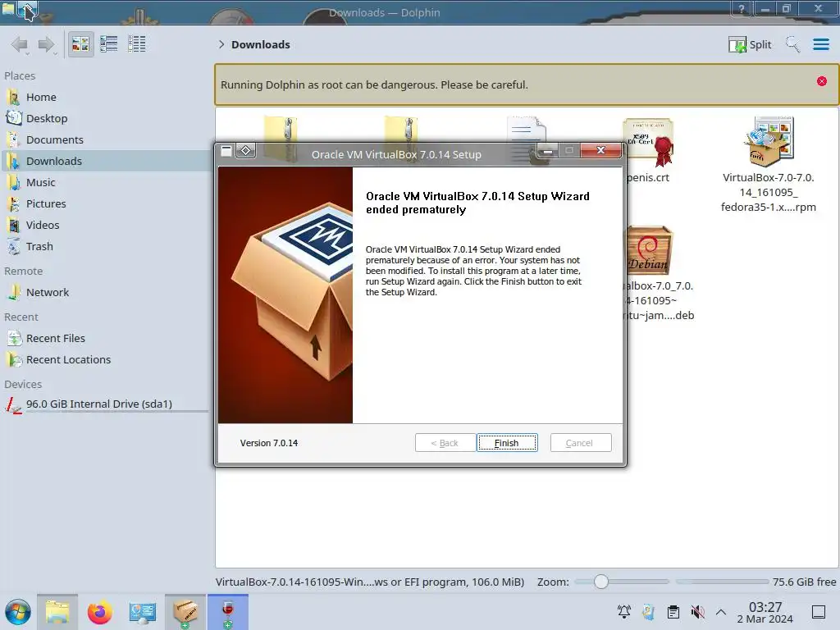This screenshot has width=840, height=630.
Task: Open the Dolphin hamburger menu
Action: click(x=820, y=44)
